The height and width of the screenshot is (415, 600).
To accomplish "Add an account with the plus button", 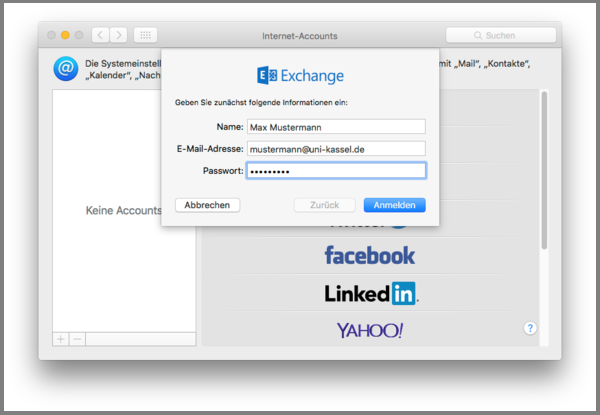I will [61, 339].
